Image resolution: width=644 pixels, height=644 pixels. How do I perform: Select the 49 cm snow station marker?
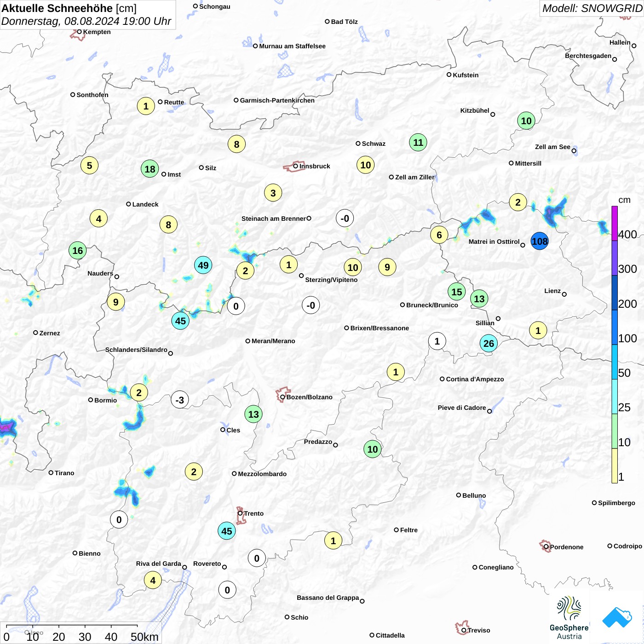[203, 265]
